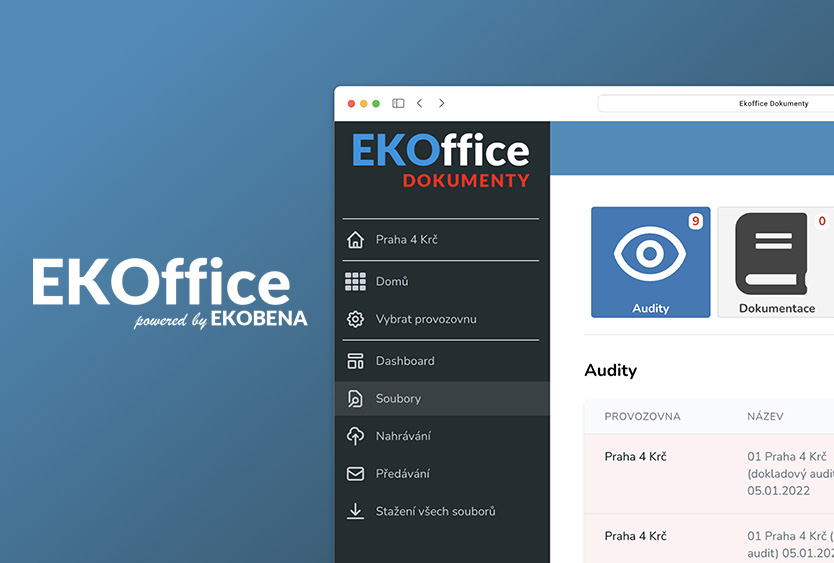
Task: Go forward with the browser forward arrow
Action: click(441, 103)
